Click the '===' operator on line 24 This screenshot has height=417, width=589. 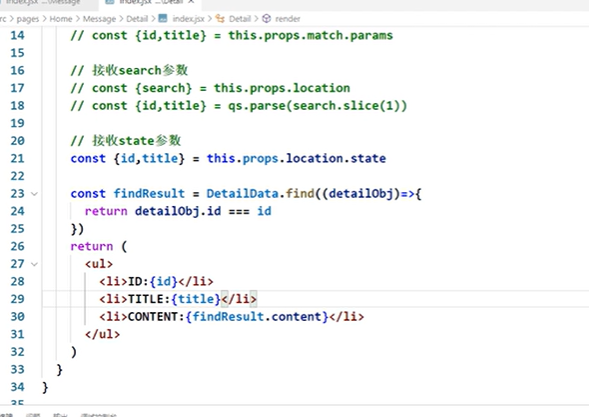point(239,212)
